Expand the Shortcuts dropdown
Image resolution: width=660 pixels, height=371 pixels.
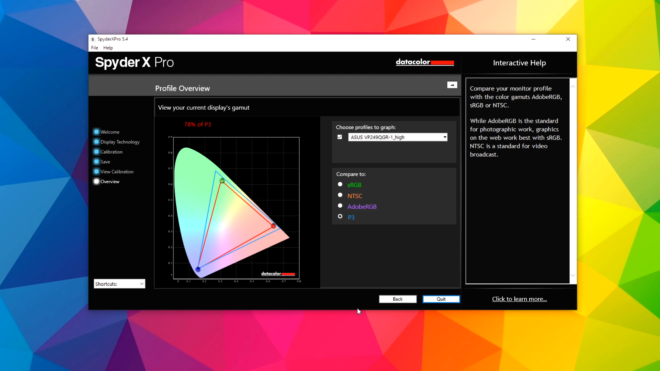(119, 284)
